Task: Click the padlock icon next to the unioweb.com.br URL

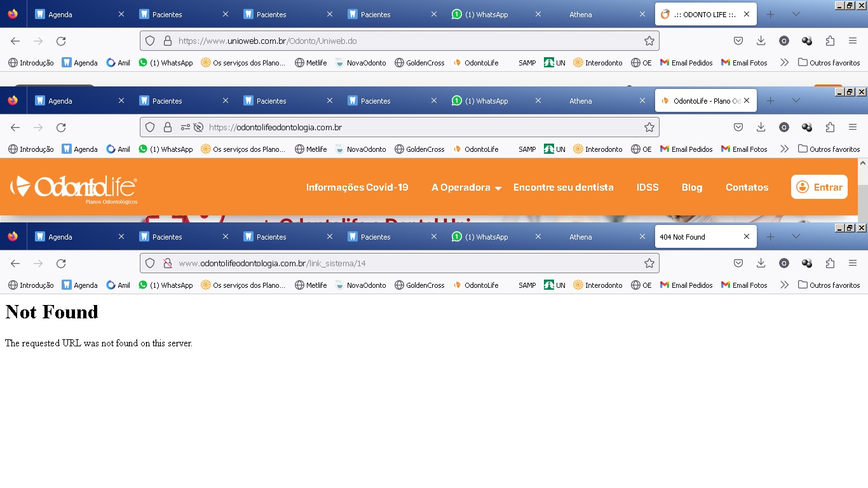Action: click(x=168, y=41)
